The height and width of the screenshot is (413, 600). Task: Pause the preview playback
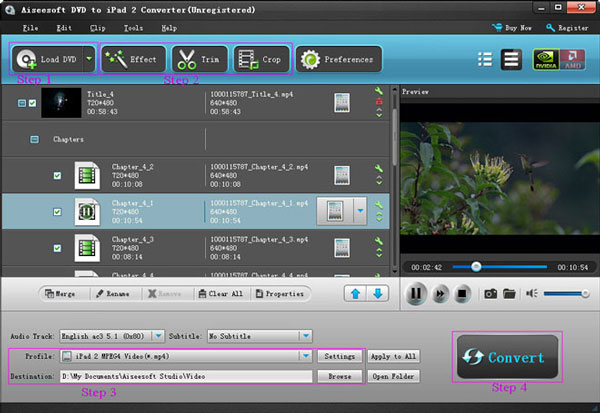tap(417, 294)
